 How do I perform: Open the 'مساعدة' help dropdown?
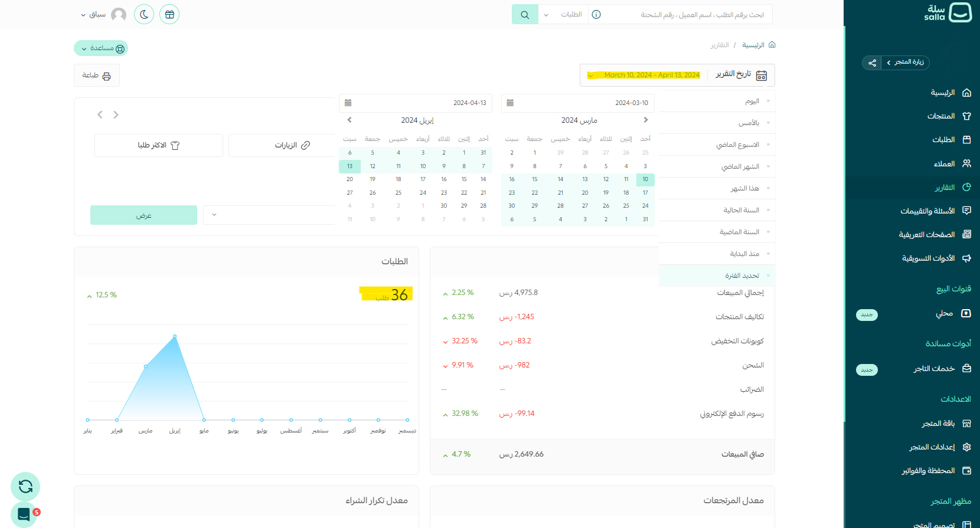[101, 48]
